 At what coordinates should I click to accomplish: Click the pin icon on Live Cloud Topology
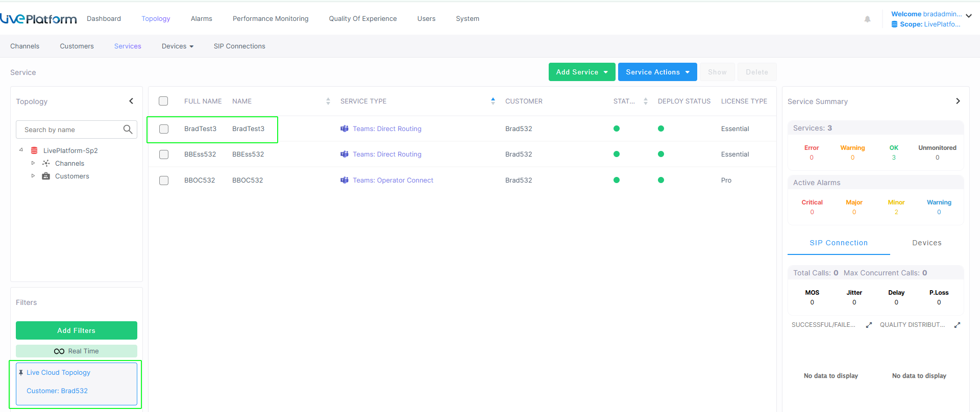point(21,373)
